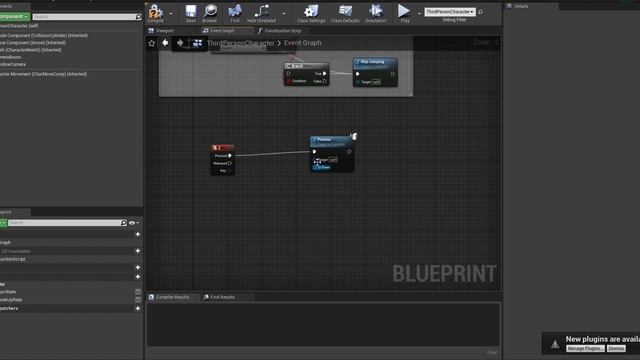
Task: Select the Stop Jumping node header
Action: (x=375, y=63)
